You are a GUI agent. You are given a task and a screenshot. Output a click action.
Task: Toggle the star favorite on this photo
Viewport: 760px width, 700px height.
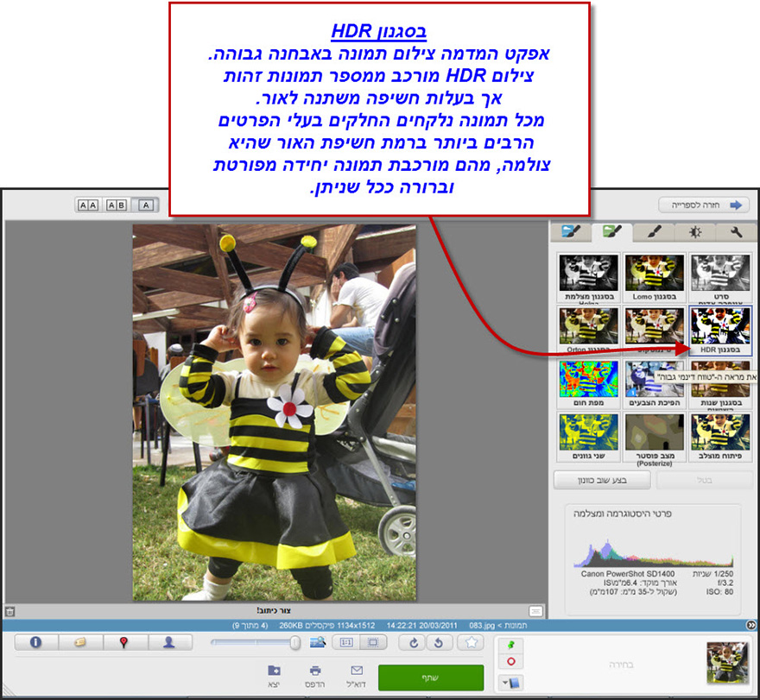click(472, 643)
